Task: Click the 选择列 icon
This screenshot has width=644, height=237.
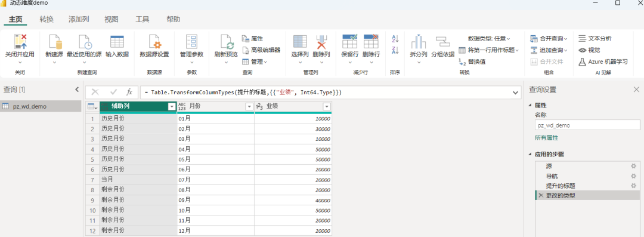Action: pyautogui.click(x=300, y=42)
